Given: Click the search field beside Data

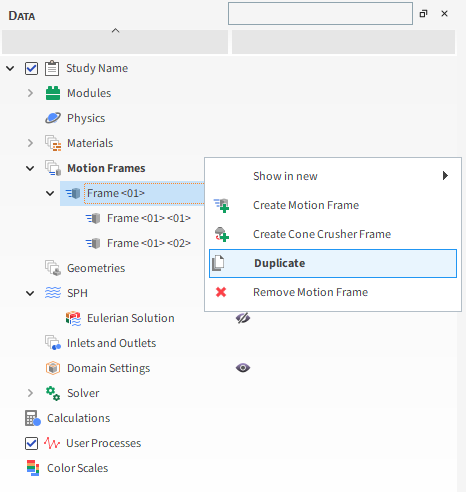Looking at the screenshot, I should click(320, 14).
